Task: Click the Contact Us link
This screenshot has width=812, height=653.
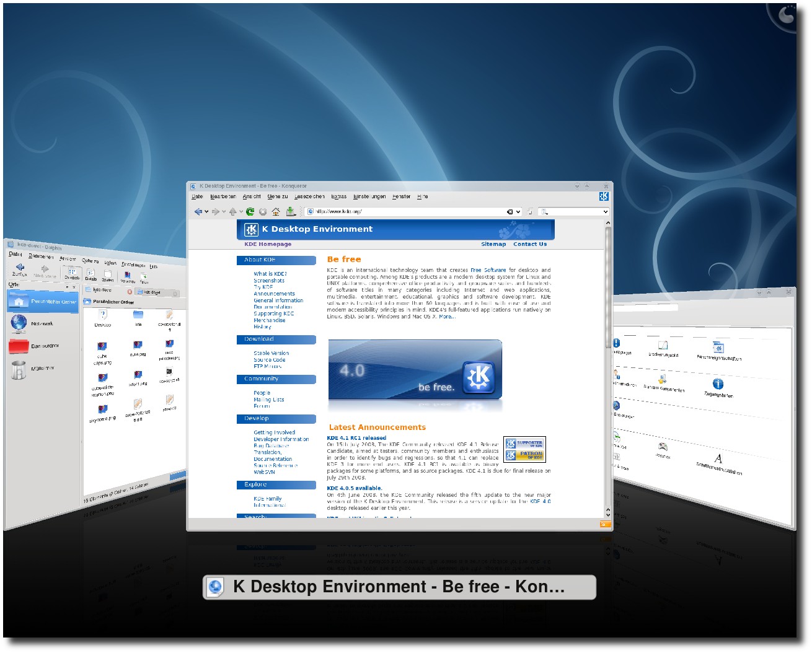Action: pyautogui.click(x=530, y=244)
